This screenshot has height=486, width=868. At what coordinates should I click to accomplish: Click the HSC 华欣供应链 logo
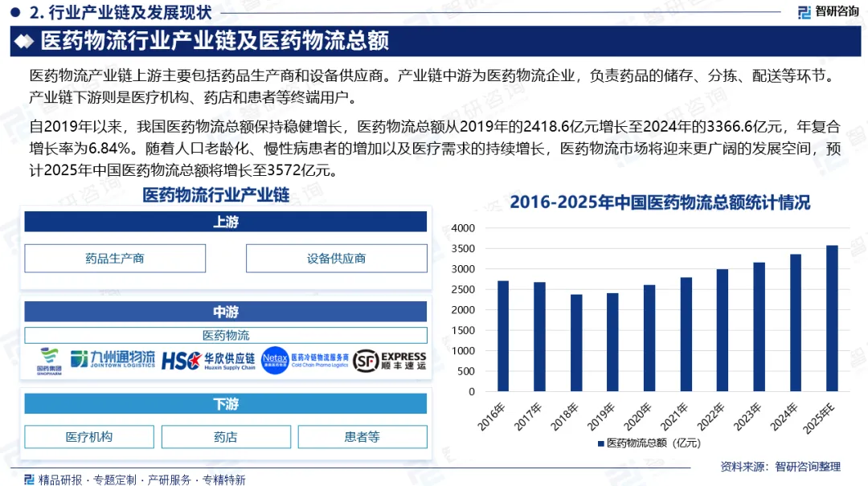pos(208,361)
